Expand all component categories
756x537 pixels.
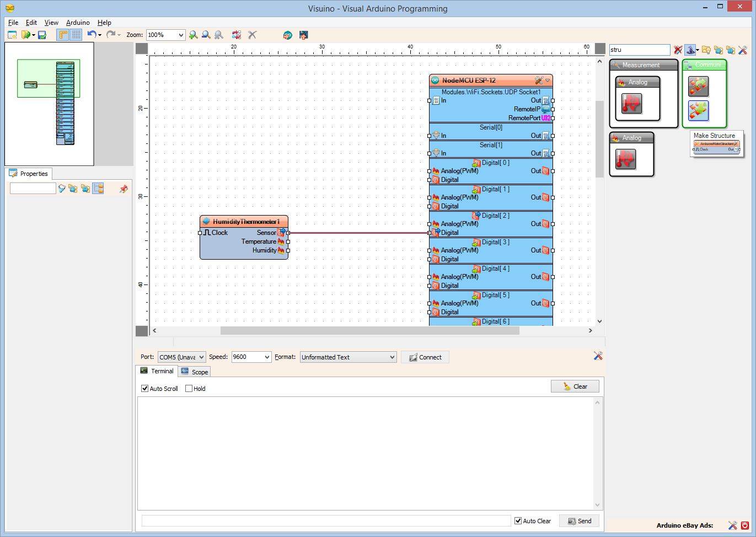pyautogui.click(x=719, y=50)
